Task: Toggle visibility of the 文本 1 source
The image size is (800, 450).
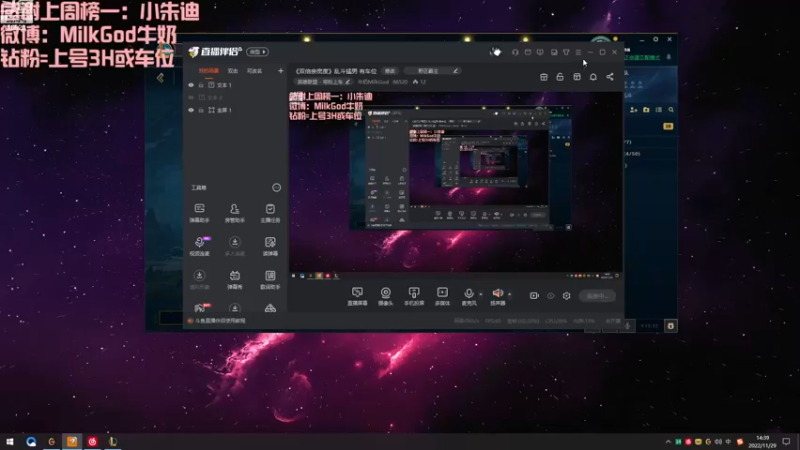Action: 191,85
